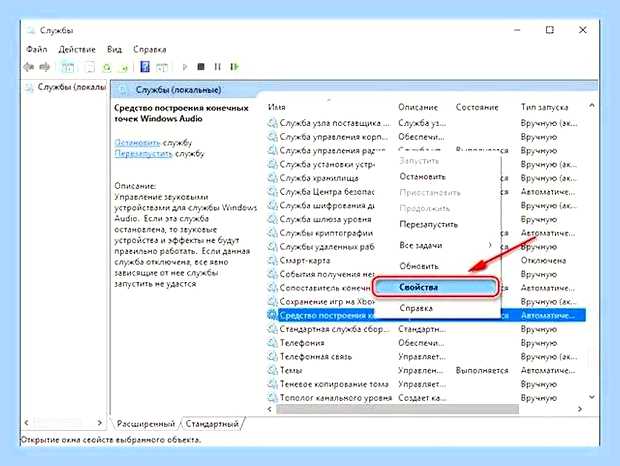Screen dimensions: 620x466
Task: Click gear icon of Стандартная служба сбора
Action: point(272,329)
